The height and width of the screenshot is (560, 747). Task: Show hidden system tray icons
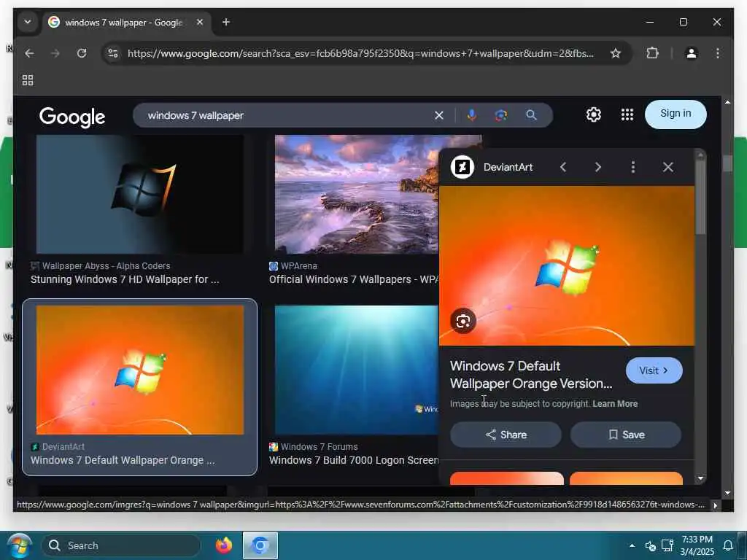point(632,545)
